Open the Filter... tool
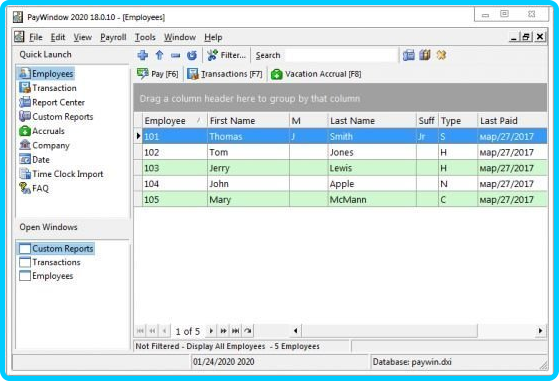Viewport: 559px width, 381px height. click(x=226, y=55)
